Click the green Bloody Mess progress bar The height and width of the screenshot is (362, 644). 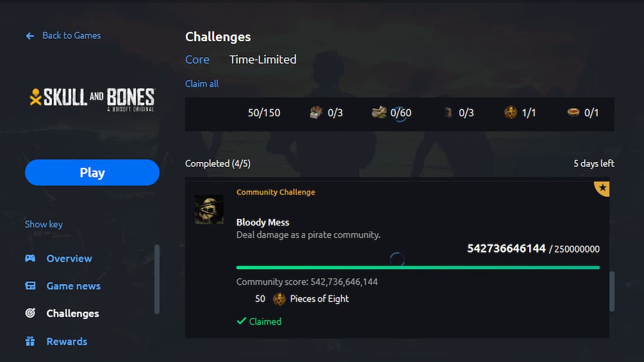pyautogui.click(x=418, y=267)
